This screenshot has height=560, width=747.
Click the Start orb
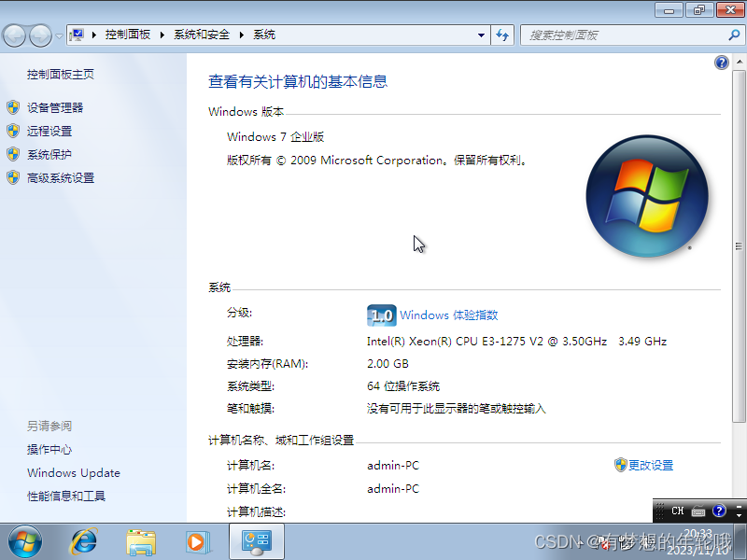tap(24, 541)
